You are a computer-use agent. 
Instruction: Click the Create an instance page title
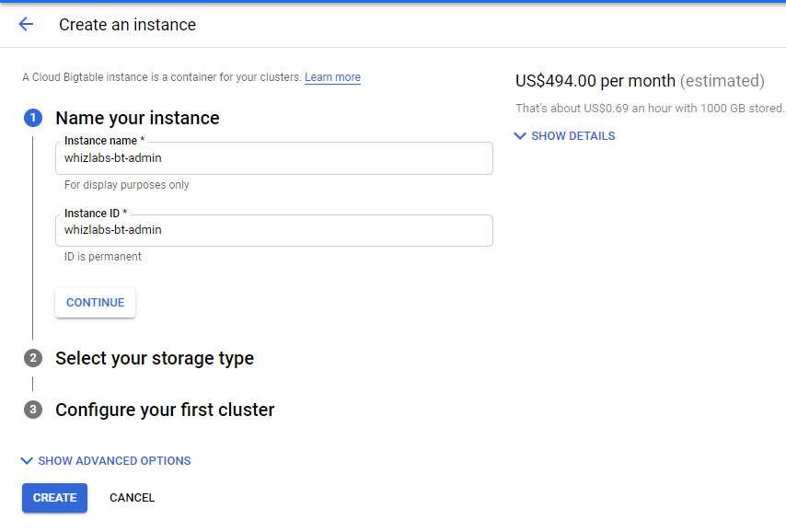click(127, 25)
